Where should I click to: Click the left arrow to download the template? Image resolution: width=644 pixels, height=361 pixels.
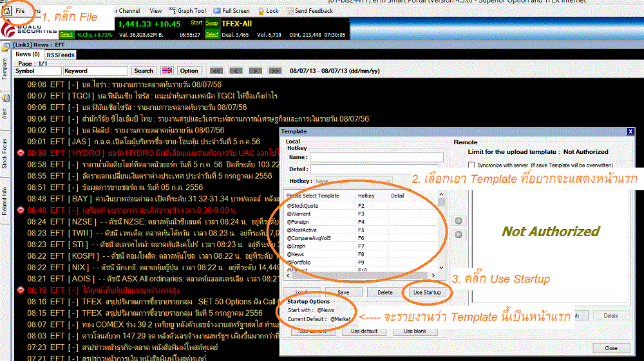pyautogui.click(x=459, y=235)
